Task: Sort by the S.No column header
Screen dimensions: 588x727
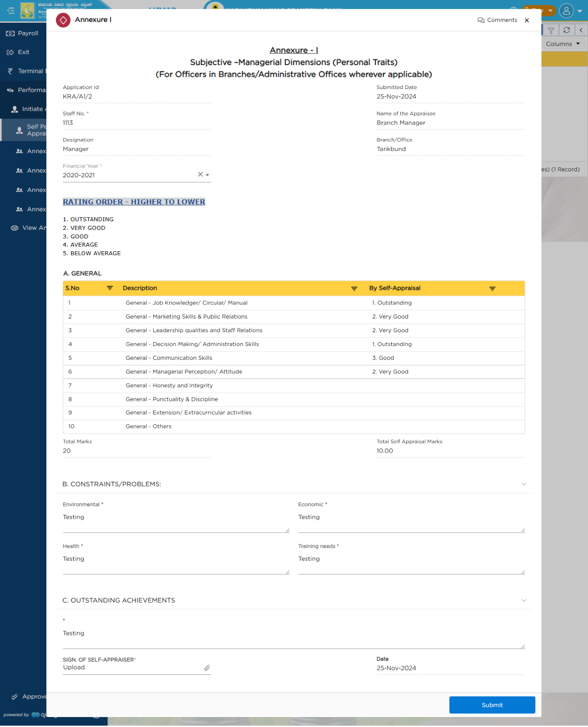Action: [x=72, y=288]
